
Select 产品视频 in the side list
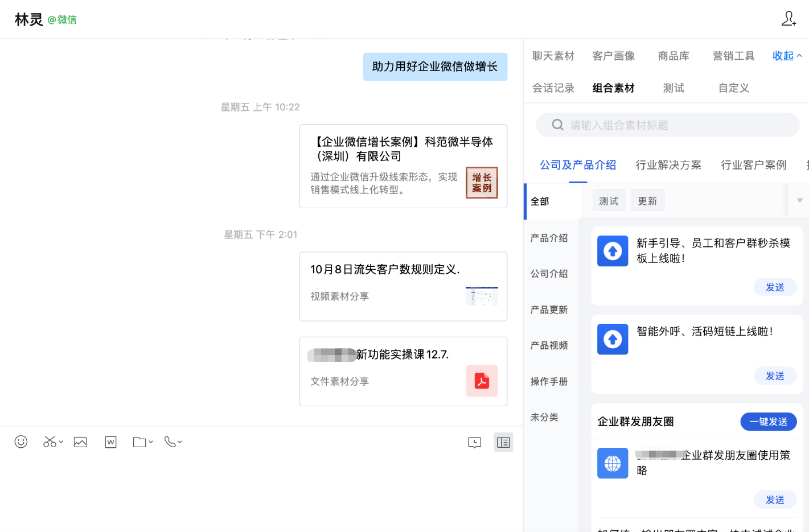(549, 345)
